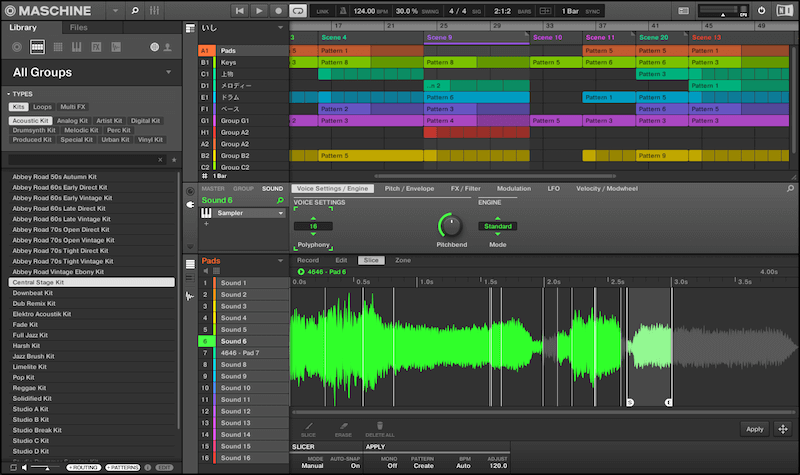Click the Sound 6 quick browse magnifier
This screenshot has width=800, height=475.
point(280,201)
